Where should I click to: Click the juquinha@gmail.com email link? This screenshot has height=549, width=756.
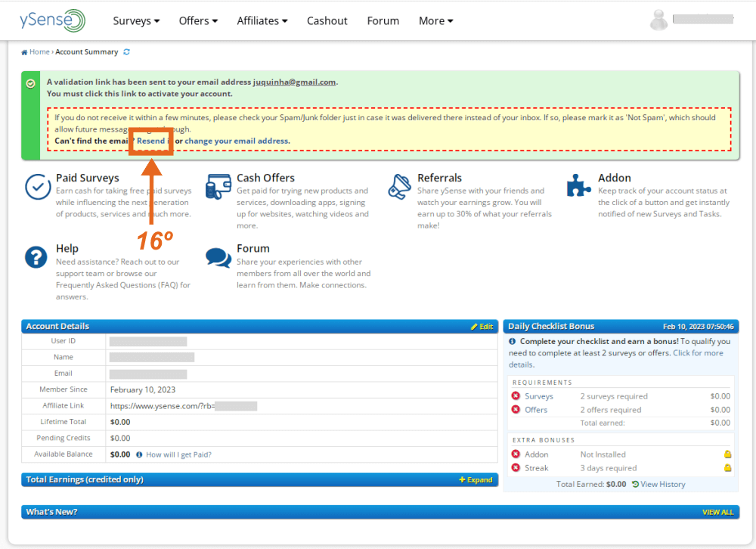point(295,82)
